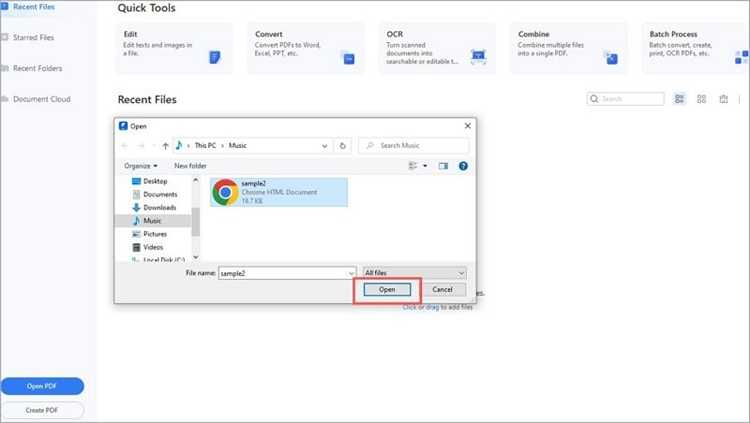Toggle the preview pane icon
This screenshot has width=750, height=423.
[x=443, y=166]
